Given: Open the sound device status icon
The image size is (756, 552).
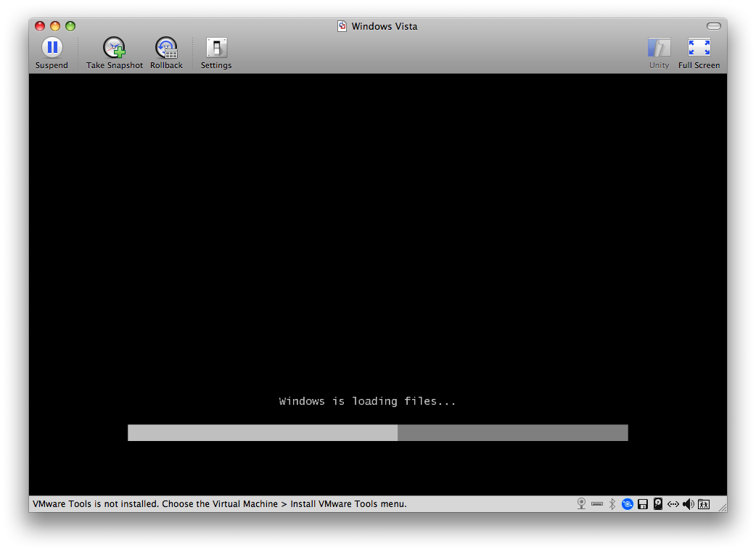Looking at the screenshot, I should coord(689,504).
